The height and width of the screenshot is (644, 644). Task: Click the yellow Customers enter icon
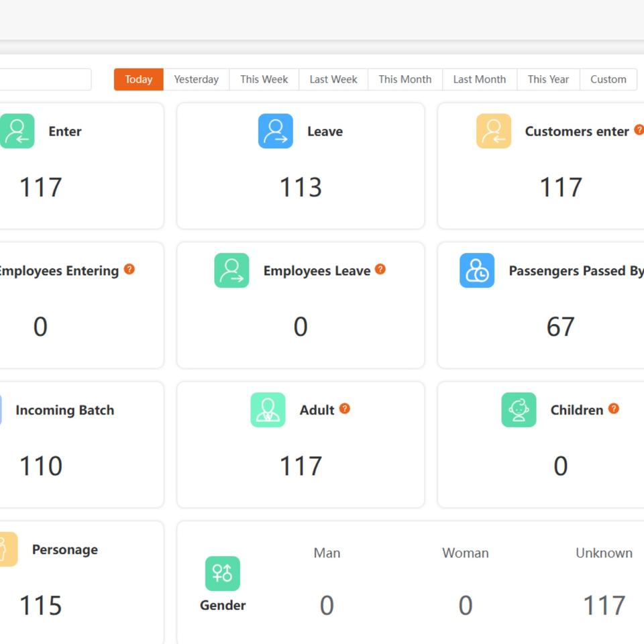point(493,131)
